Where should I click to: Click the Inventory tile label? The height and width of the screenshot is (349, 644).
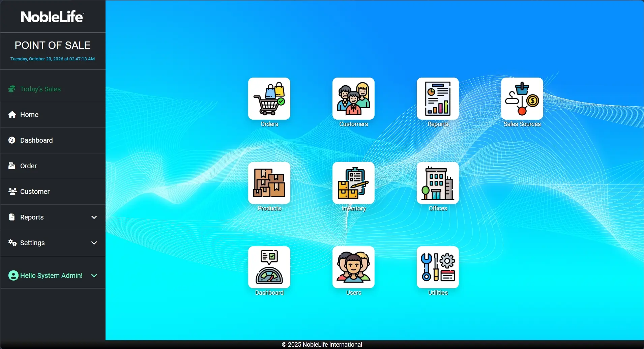(354, 208)
